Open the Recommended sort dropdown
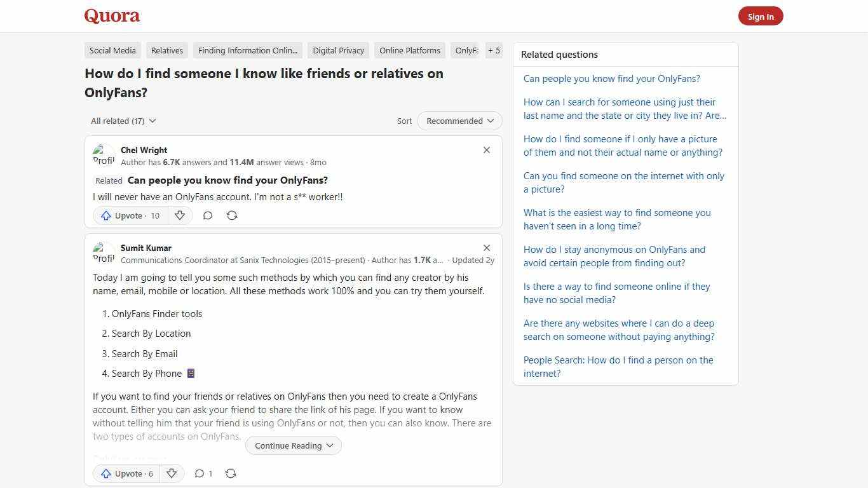The width and height of the screenshot is (868, 488). click(459, 121)
